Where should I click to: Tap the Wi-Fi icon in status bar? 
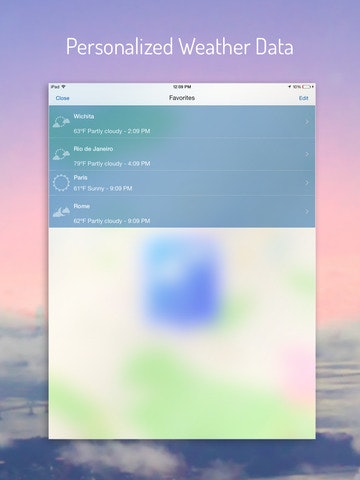63,87
